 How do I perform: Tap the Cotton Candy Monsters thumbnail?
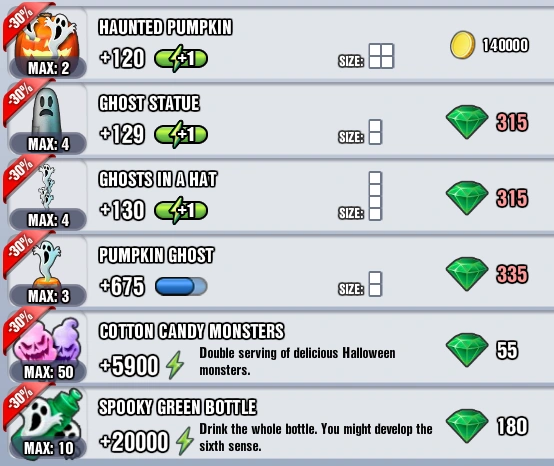point(47,348)
